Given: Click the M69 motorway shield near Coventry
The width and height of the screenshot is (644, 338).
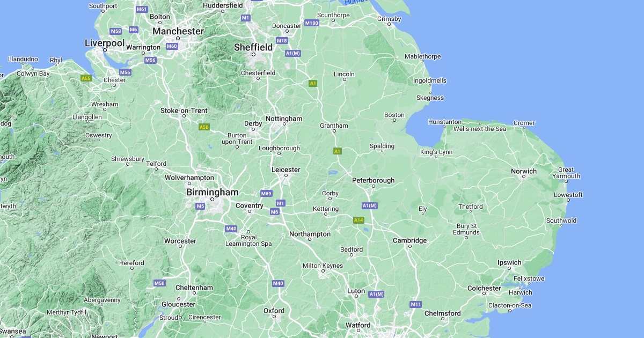Looking at the screenshot, I should 266,193.
